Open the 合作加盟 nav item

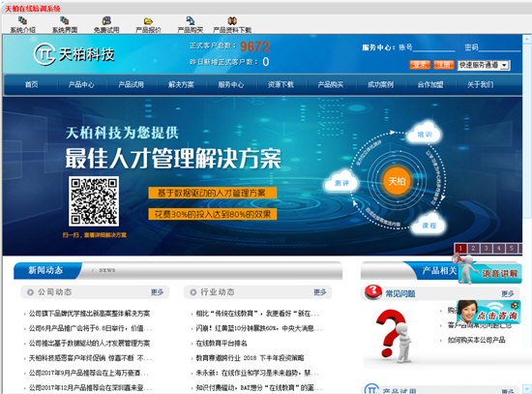[x=430, y=84]
